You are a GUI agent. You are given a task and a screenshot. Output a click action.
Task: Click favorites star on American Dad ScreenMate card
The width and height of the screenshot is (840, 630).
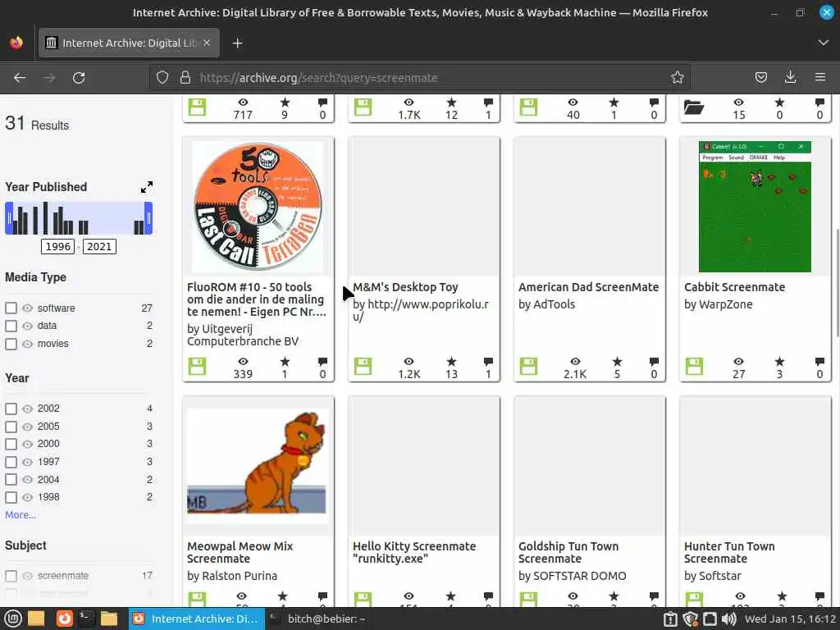point(617,362)
